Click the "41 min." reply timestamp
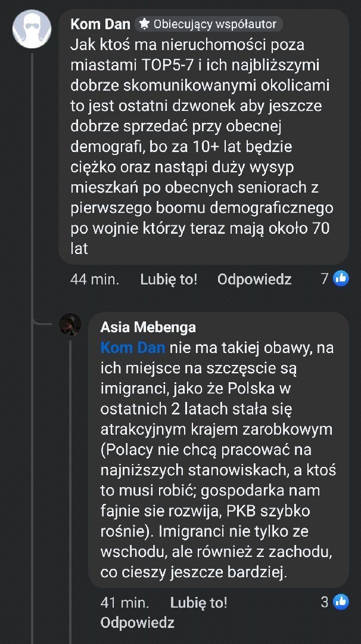 [x=125, y=602]
